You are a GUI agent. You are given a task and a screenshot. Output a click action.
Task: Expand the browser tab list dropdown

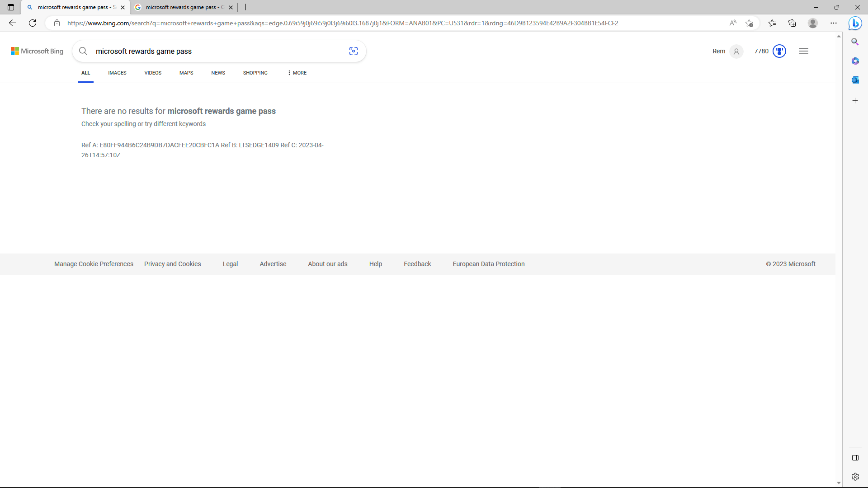[11, 7]
